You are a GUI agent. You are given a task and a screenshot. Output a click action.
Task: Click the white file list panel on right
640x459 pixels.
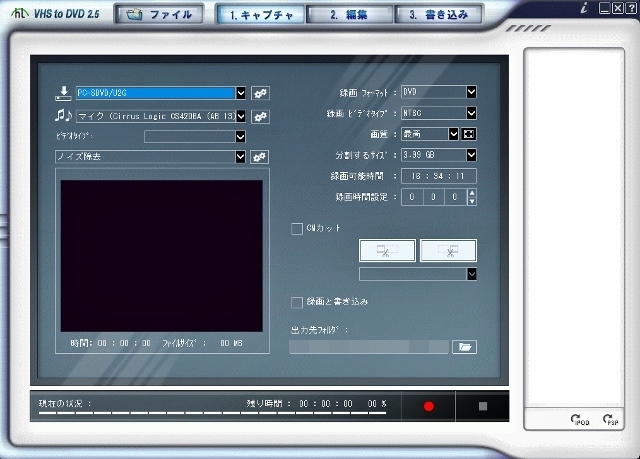[574, 228]
